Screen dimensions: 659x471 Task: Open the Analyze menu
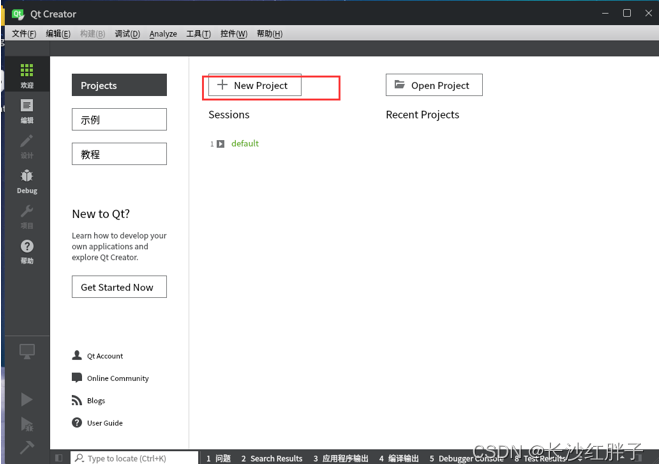coord(163,34)
